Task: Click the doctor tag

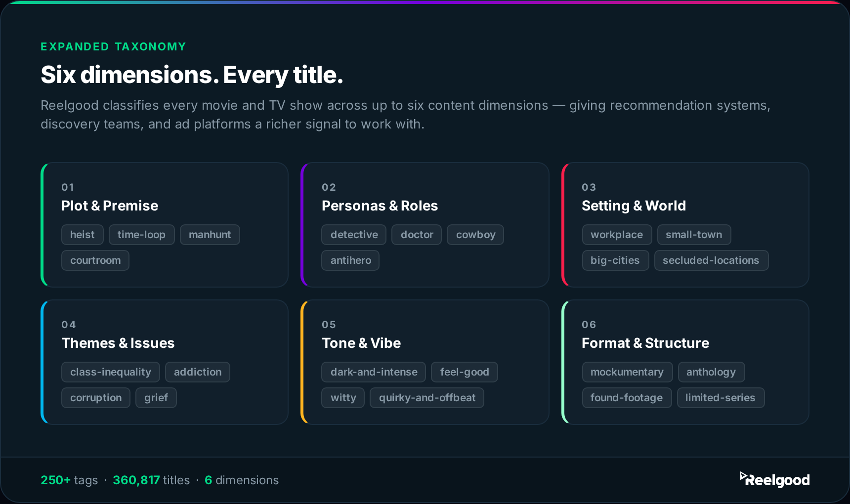Action: 417,235
